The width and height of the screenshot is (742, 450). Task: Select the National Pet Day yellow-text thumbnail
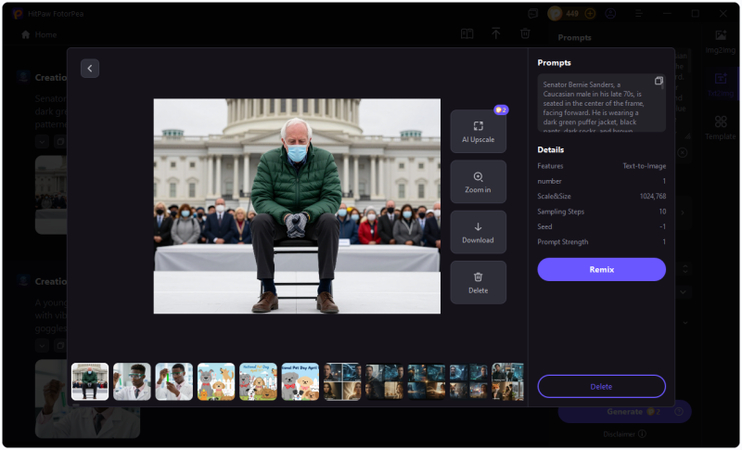tap(258, 381)
